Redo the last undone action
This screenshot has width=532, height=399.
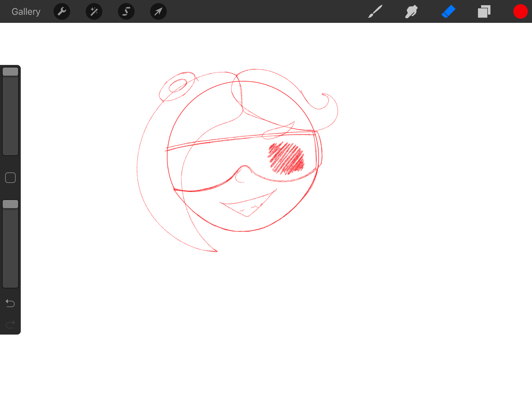[x=10, y=324]
